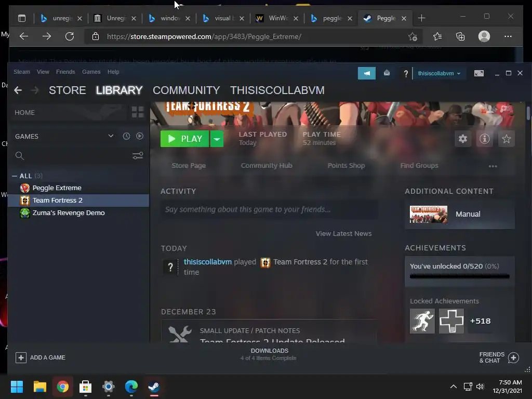Screen dimensions: 532x399
Task: Go back with Steam's back arrow
Action: point(18,90)
